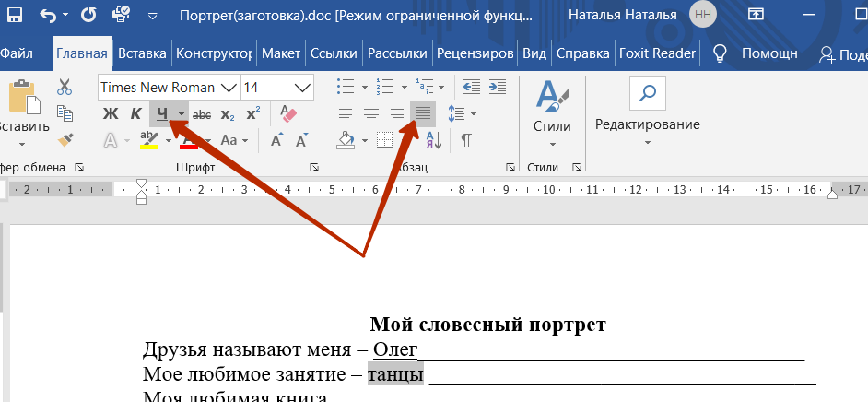
Task: Open the clipboard group dialog launcher
Action: 79,167
